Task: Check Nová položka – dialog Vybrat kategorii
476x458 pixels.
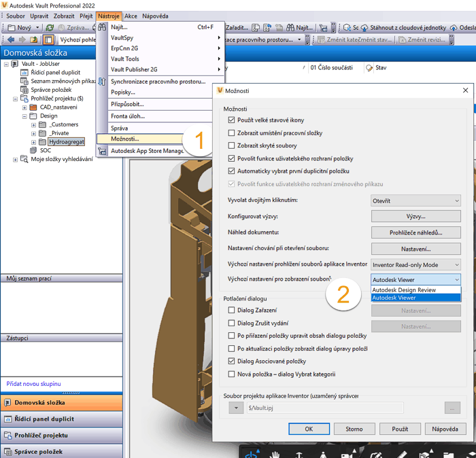Action: coord(231,374)
